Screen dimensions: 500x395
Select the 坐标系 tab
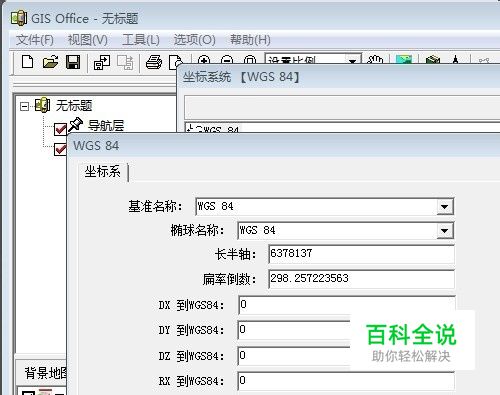[103, 172]
